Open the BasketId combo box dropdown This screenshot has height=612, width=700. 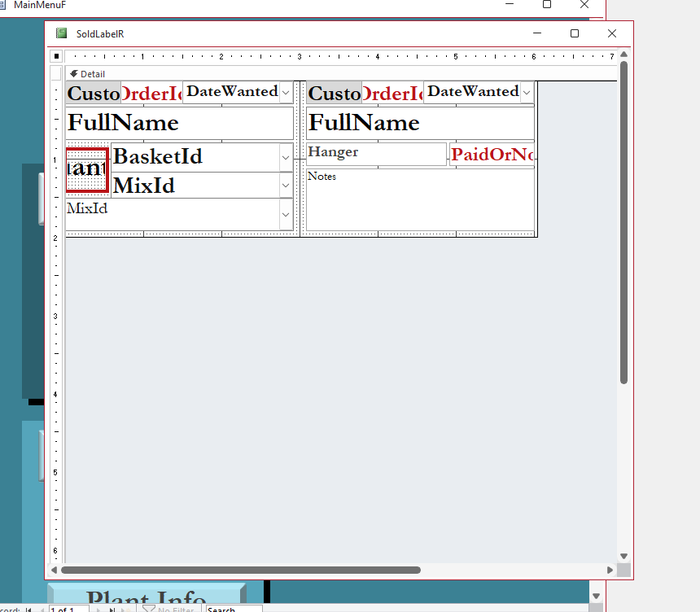[287, 157]
